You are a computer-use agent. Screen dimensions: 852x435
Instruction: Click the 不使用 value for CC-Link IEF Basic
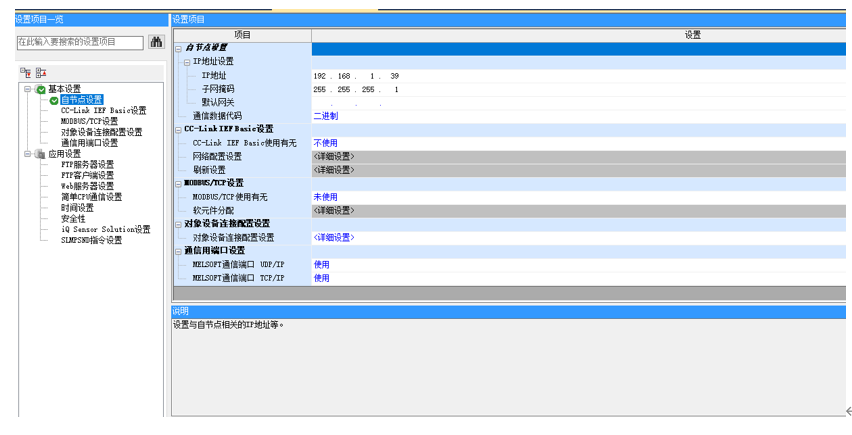click(x=325, y=143)
